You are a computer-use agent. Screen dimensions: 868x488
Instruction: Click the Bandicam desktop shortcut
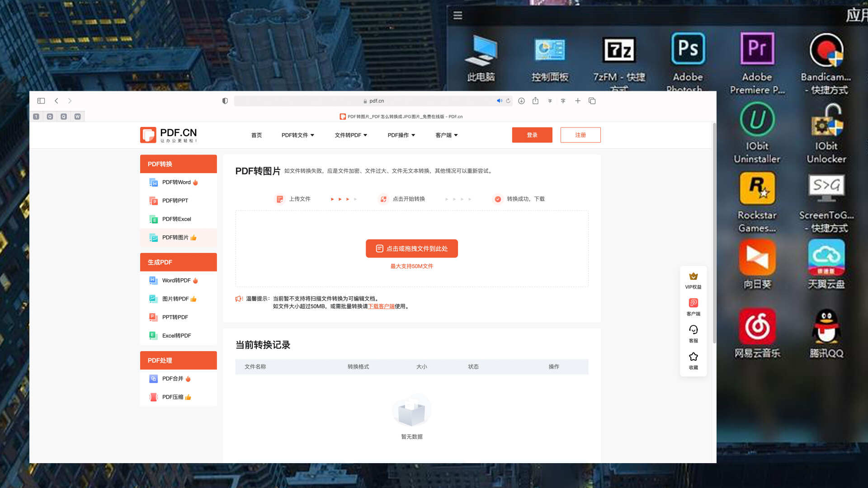pyautogui.click(x=826, y=63)
